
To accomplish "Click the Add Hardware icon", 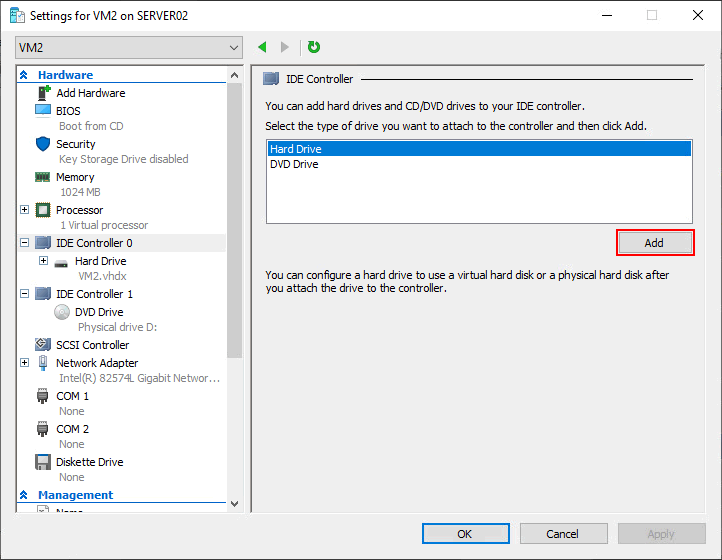I will click(x=43, y=93).
